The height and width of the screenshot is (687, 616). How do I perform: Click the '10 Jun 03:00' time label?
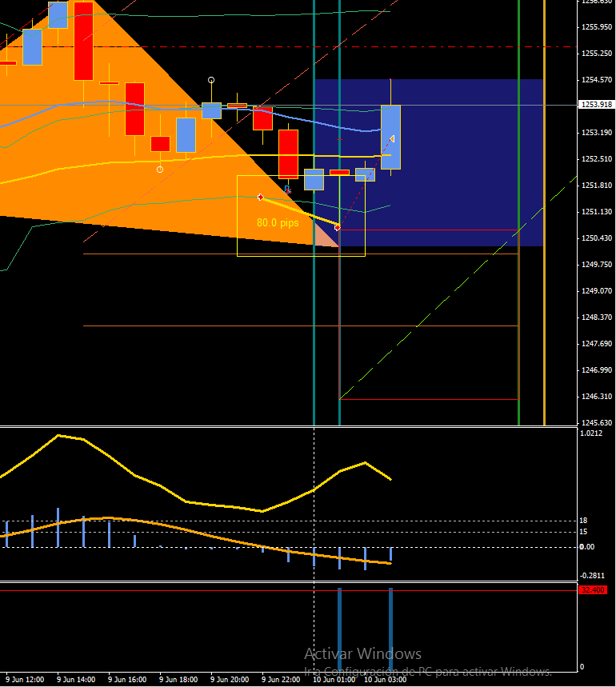click(385, 680)
